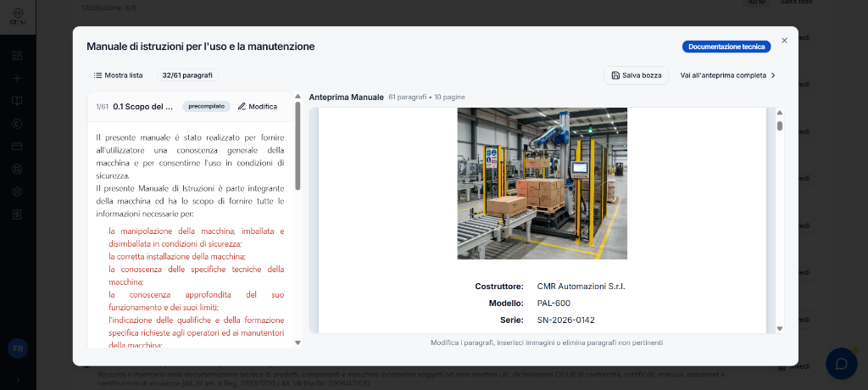868x390 pixels.
Task: Click the 1/61 paragraph index
Action: (x=102, y=107)
